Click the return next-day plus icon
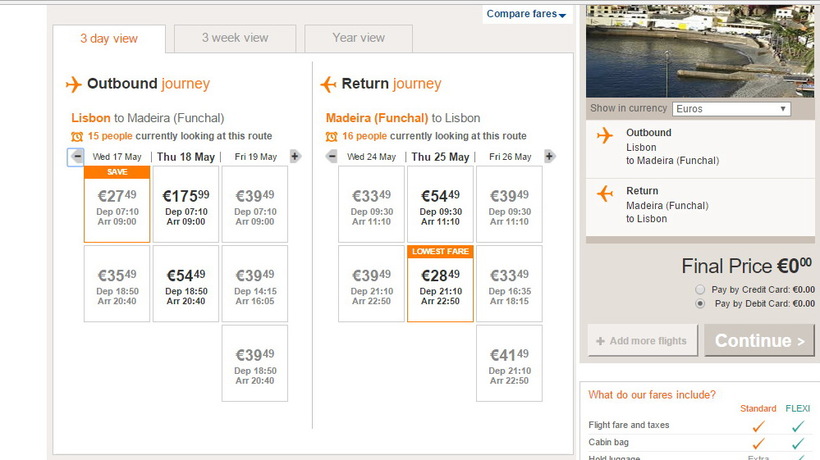Image resolution: width=820 pixels, height=460 pixels. 549,156
